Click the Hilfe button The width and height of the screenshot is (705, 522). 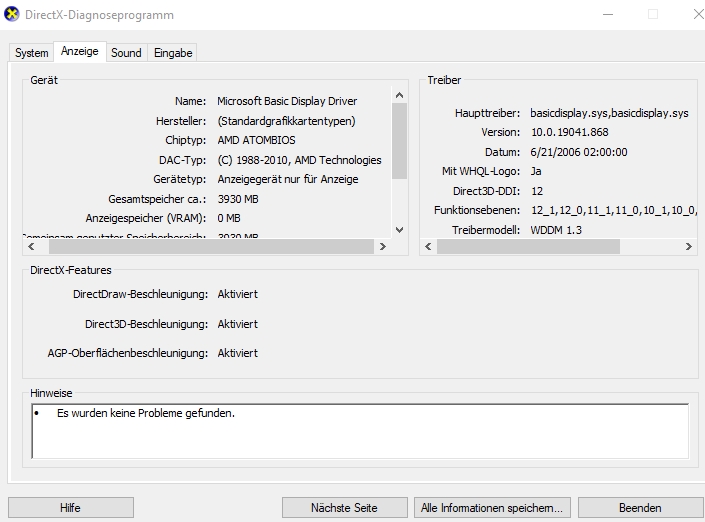coord(71,508)
